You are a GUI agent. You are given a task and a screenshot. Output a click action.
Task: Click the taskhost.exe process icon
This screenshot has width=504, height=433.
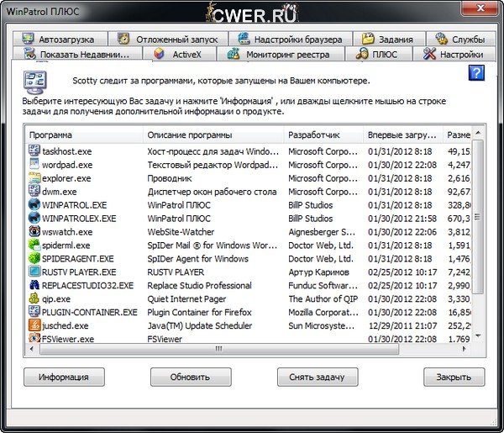34,150
